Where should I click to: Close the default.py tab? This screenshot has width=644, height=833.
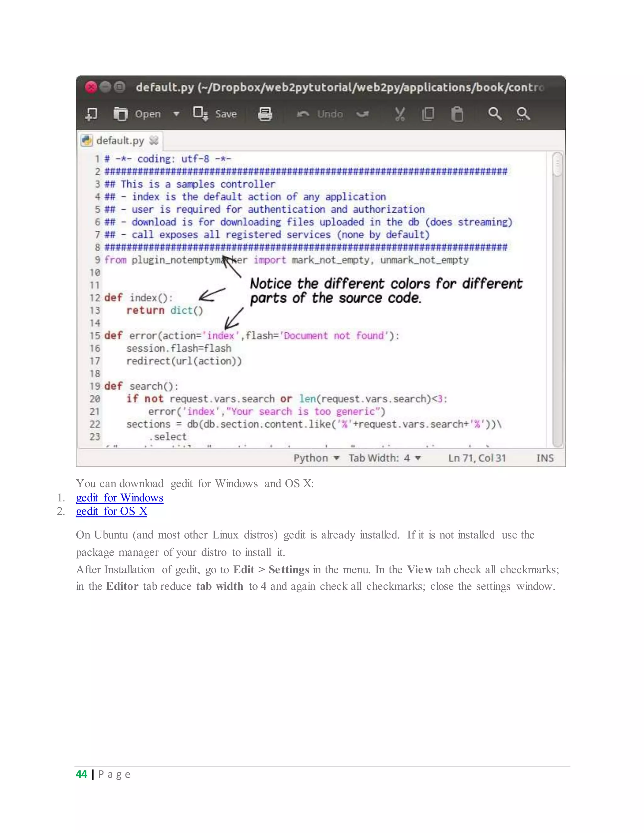point(154,141)
